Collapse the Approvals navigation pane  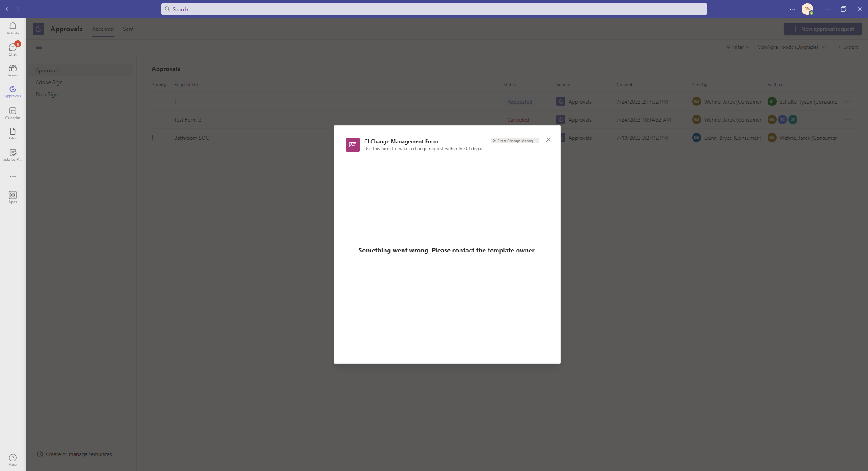pyautogui.click(x=39, y=47)
